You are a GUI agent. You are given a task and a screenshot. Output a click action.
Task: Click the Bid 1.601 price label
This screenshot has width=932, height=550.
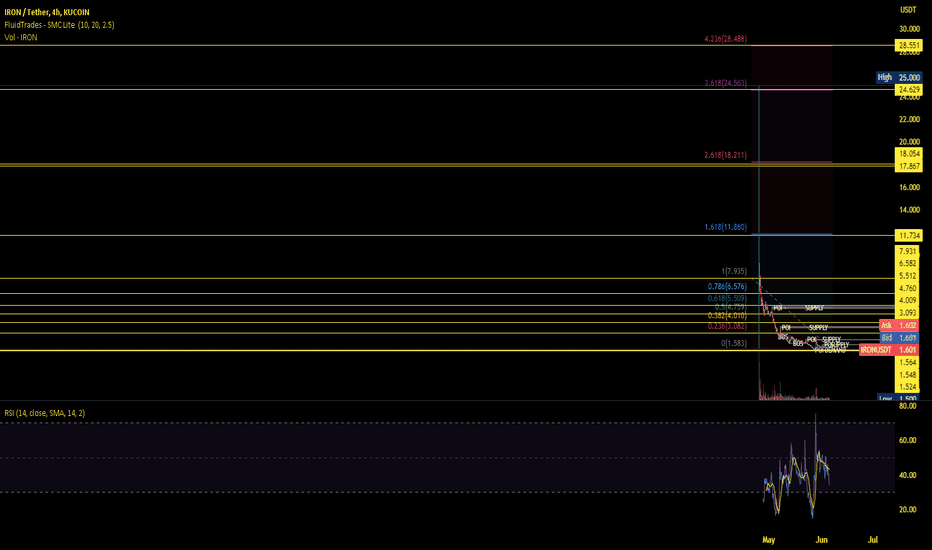pyautogui.click(x=899, y=338)
